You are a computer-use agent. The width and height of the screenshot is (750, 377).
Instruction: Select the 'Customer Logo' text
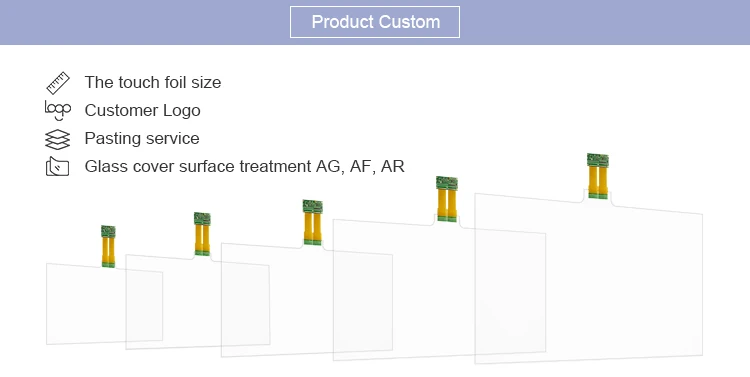[x=143, y=111]
